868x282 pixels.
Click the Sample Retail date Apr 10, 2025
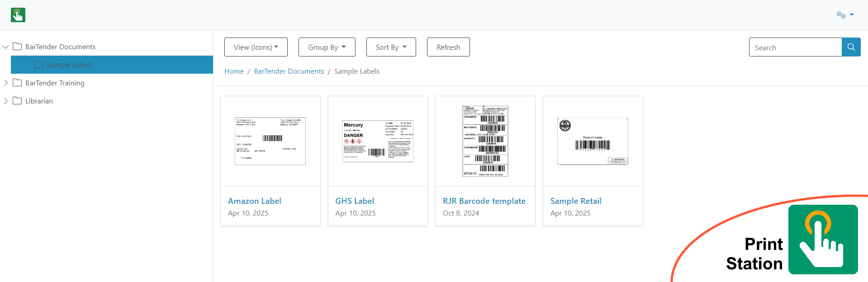570,213
